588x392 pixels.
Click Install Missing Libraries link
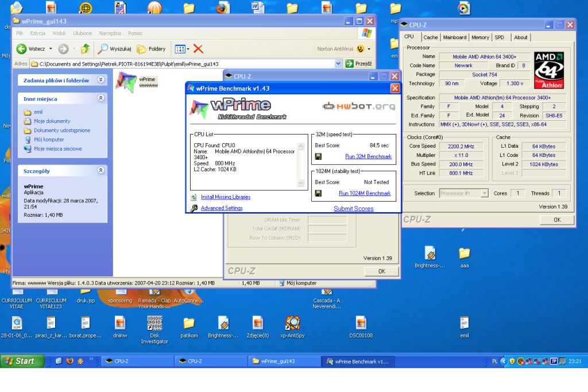(x=225, y=197)
